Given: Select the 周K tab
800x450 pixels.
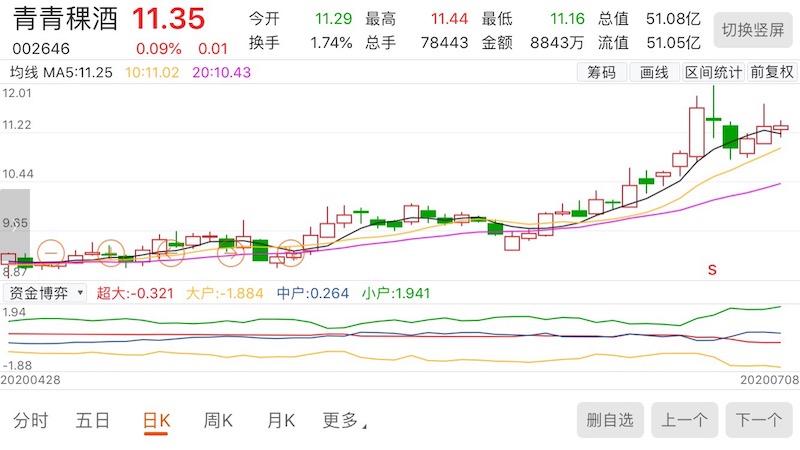Looking at the screenshot, I should [218, 420].
